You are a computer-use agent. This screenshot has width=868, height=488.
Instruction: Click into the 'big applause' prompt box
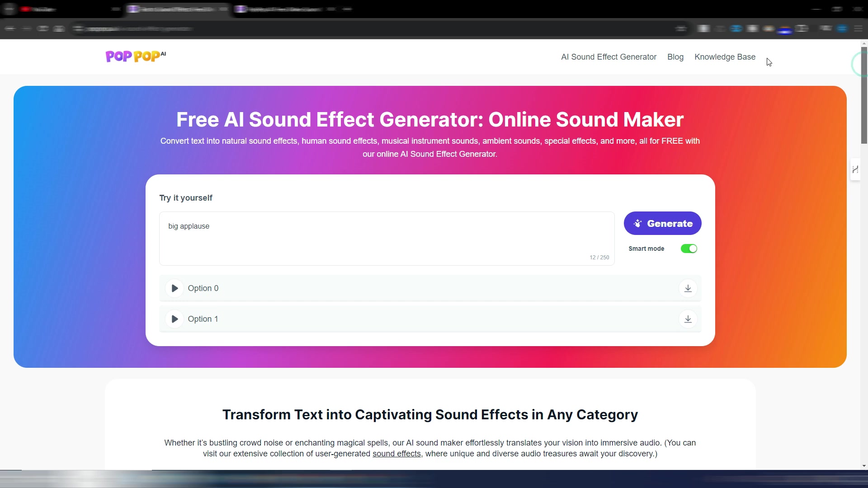387,238
